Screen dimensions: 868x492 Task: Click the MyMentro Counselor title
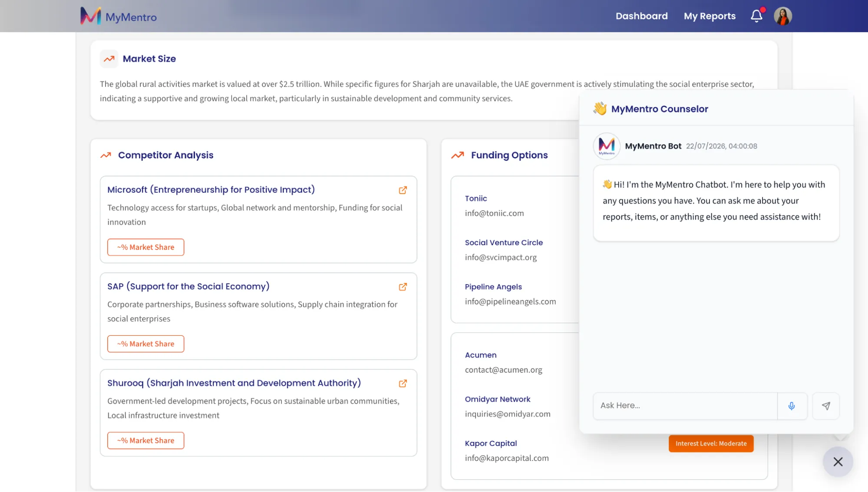click(660, 109)
